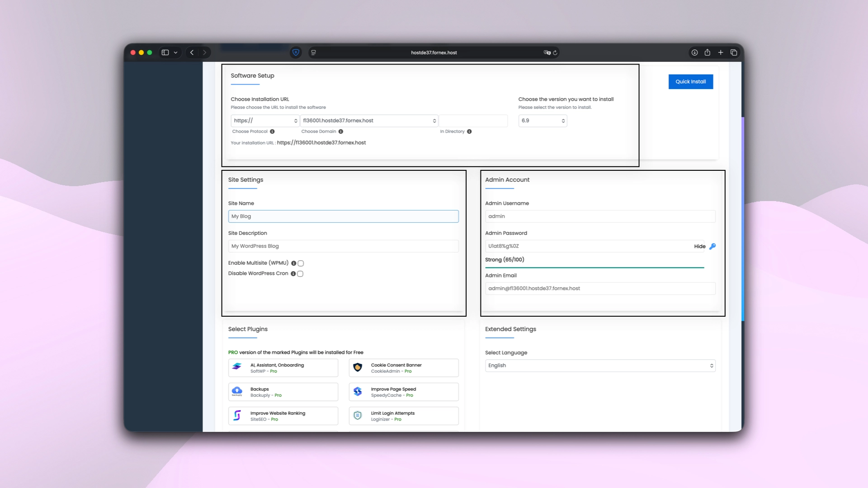Open the info tooltip beside Choose Domain
868x488 pixels.
tap(340, 131)
